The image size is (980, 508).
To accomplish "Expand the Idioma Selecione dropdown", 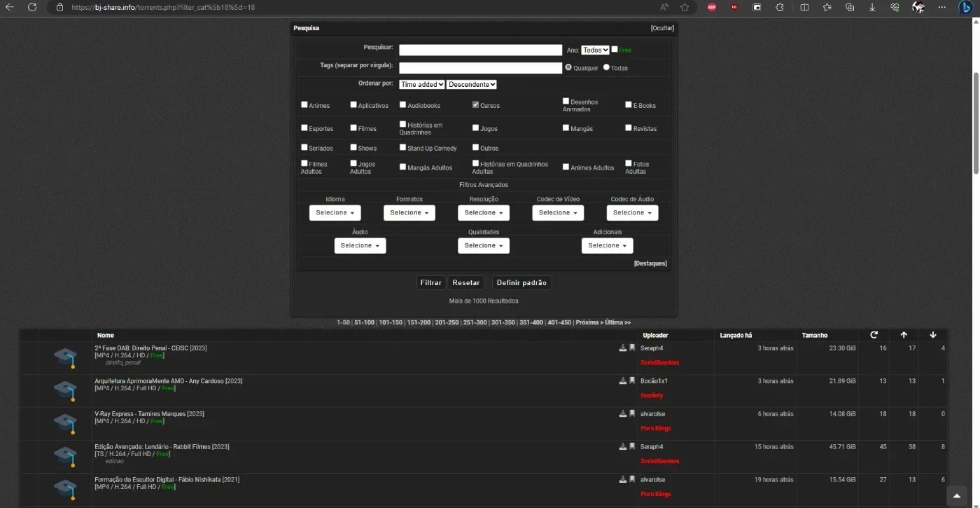I will 335,212.
